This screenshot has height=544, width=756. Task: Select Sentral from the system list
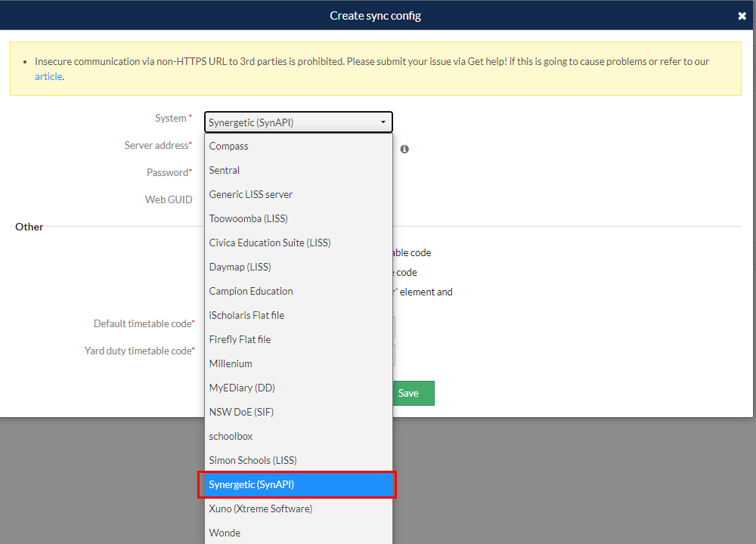(x=299, y=170)
